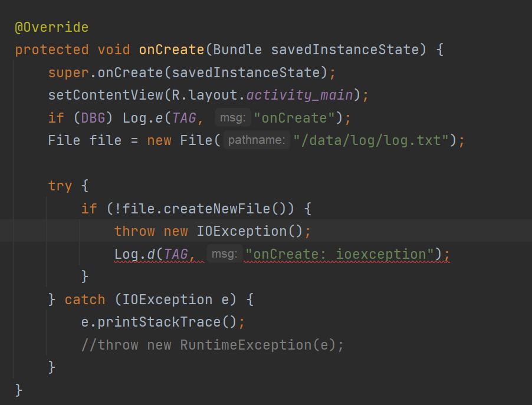Click pathname: parameter hint
This screenshot has height=405, width=532.
coord(257,140)
